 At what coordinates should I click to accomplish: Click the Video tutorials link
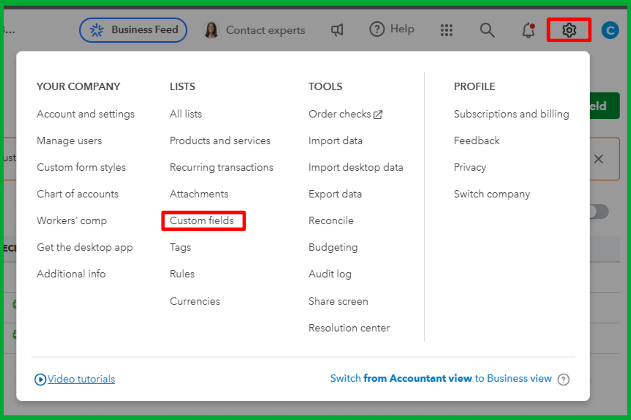(x=75, y=379)
